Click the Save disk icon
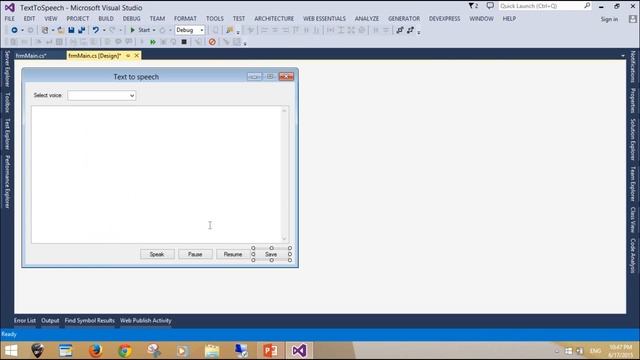 (x=71, y=30)
